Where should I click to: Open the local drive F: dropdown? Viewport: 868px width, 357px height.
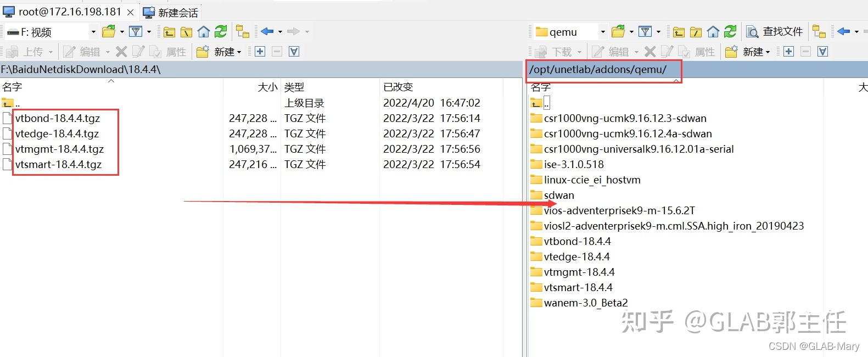coord(93,32)
